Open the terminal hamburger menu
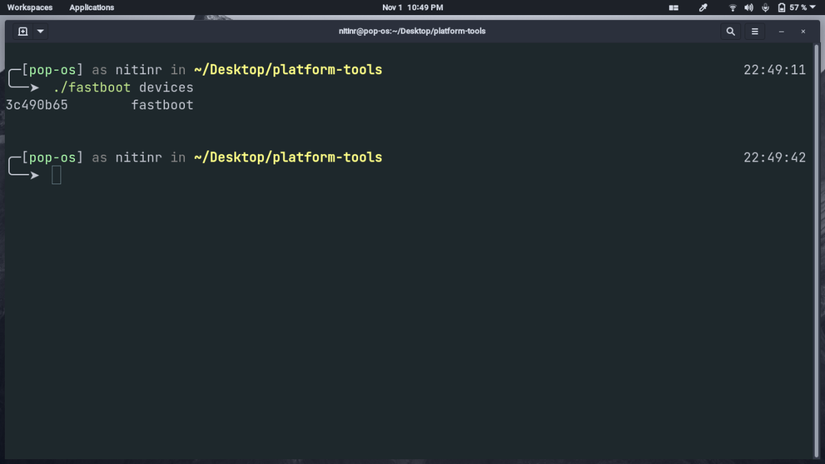Image resolution: width=825 pixels, height=464 pixels. click(755, 31)
